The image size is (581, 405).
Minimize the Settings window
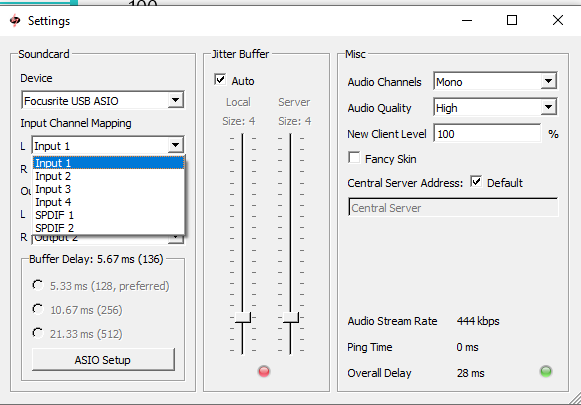point(467,20)
